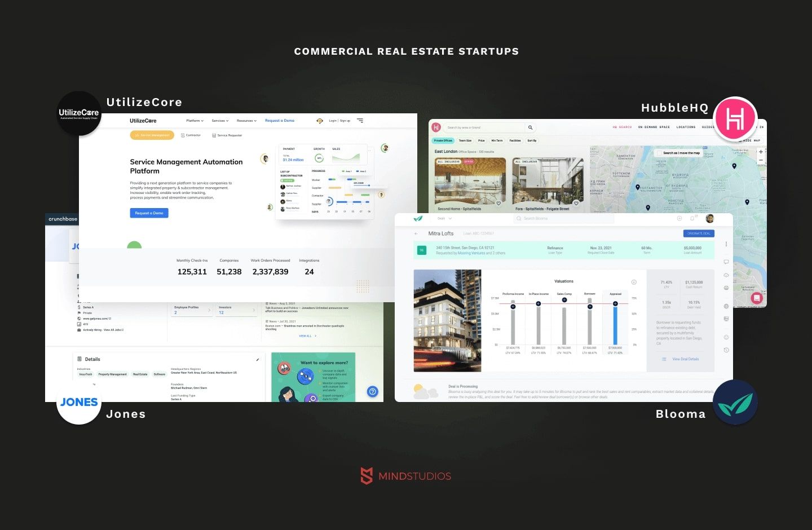Favorite the Fora - Spitalfields listing
The width and height of the screenshot is (812, 530).
click(576, 203)
